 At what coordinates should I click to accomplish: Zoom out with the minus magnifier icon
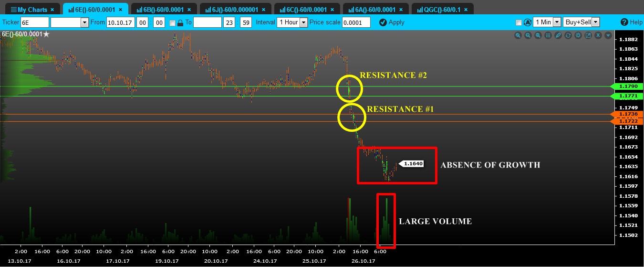pos(538,35)
